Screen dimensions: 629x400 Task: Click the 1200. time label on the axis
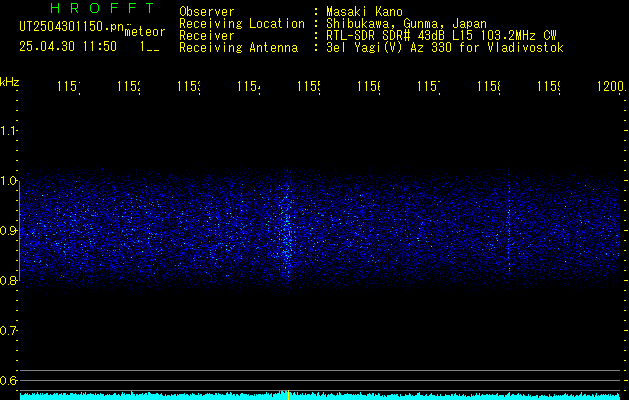[x=611, y=86]
